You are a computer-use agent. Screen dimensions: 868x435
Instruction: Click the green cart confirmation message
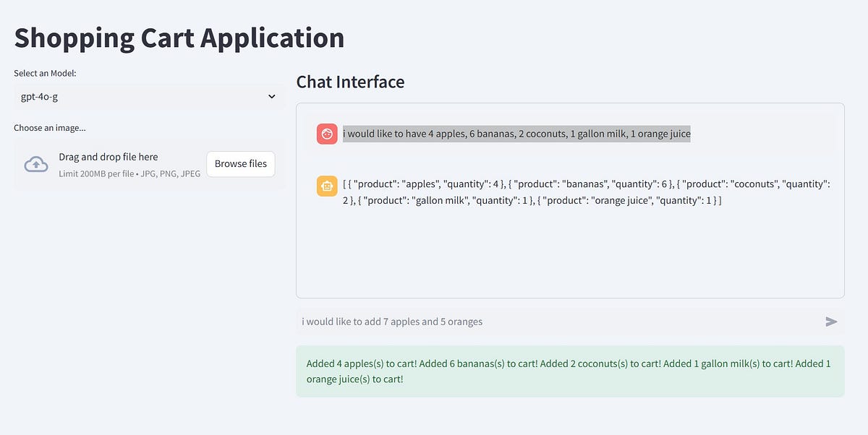(569, 370)
